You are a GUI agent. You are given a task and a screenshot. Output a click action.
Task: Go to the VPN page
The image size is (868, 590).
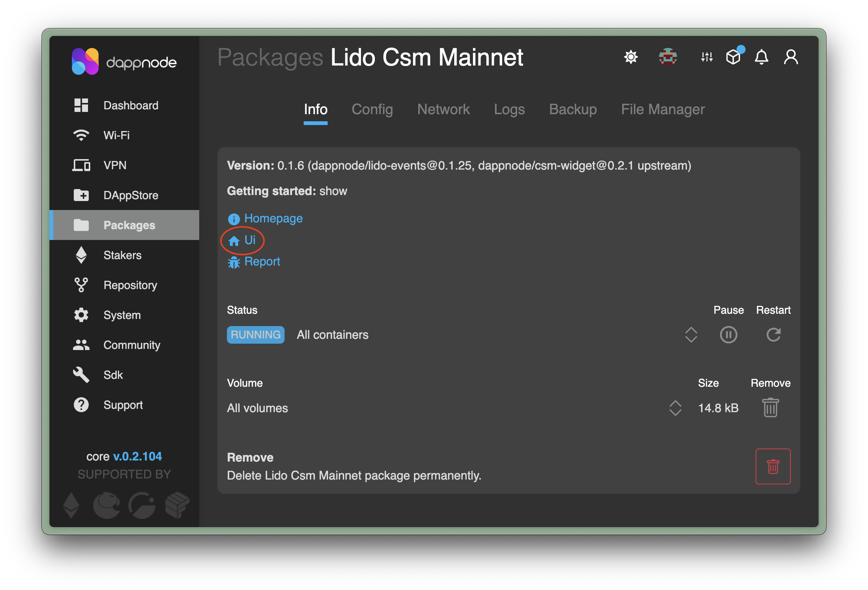coord(124,165)
